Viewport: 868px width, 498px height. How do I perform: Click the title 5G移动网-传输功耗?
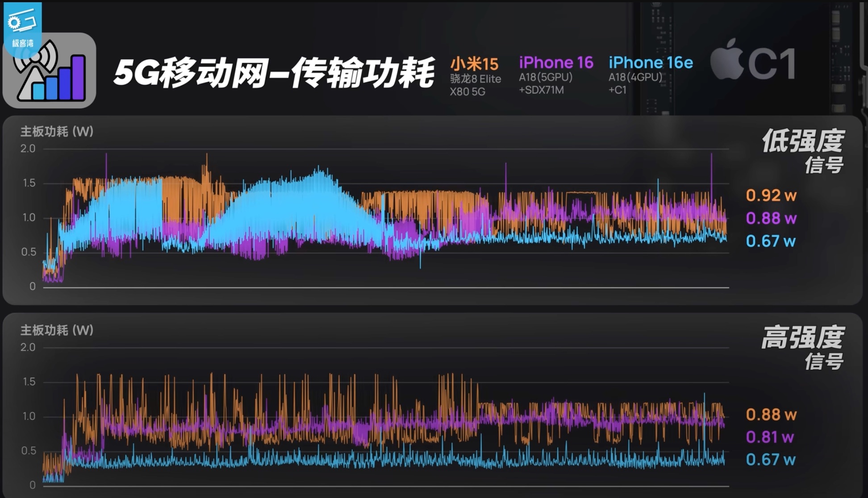coord(274,72)
